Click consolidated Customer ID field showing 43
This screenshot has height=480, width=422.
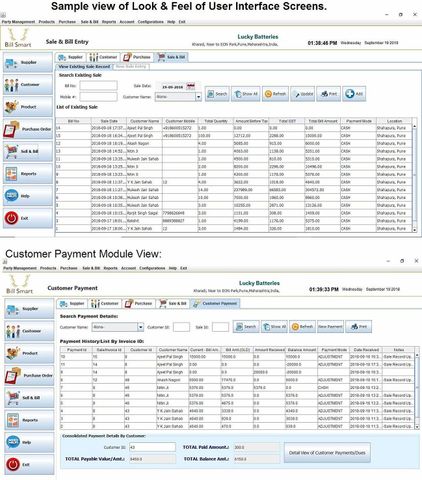[152, 447]
